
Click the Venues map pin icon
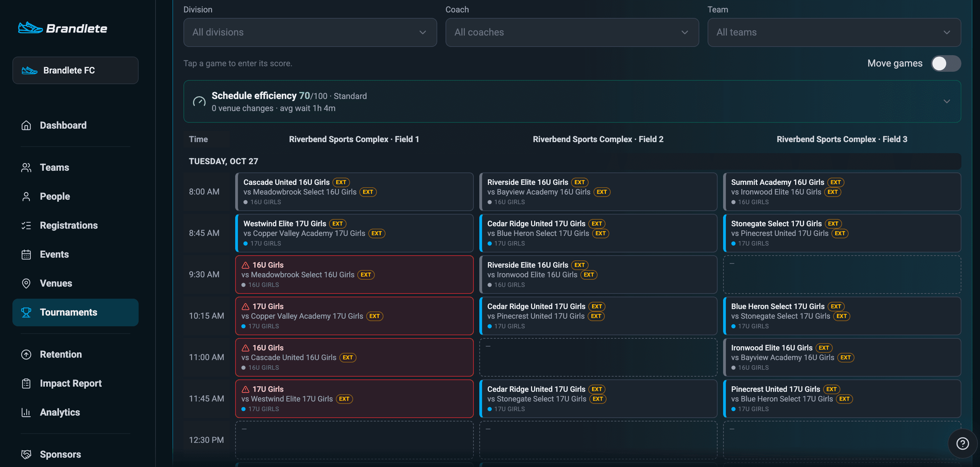(x=26, y=283)
